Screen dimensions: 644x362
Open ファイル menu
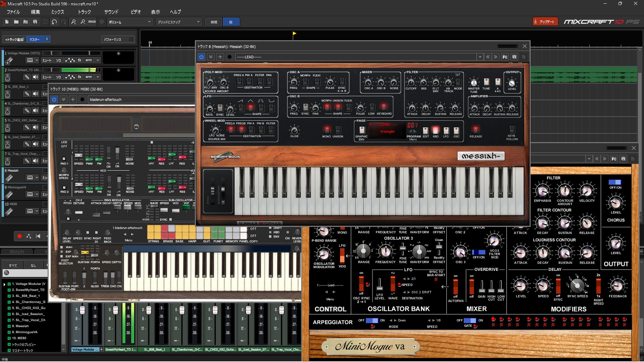13,12
